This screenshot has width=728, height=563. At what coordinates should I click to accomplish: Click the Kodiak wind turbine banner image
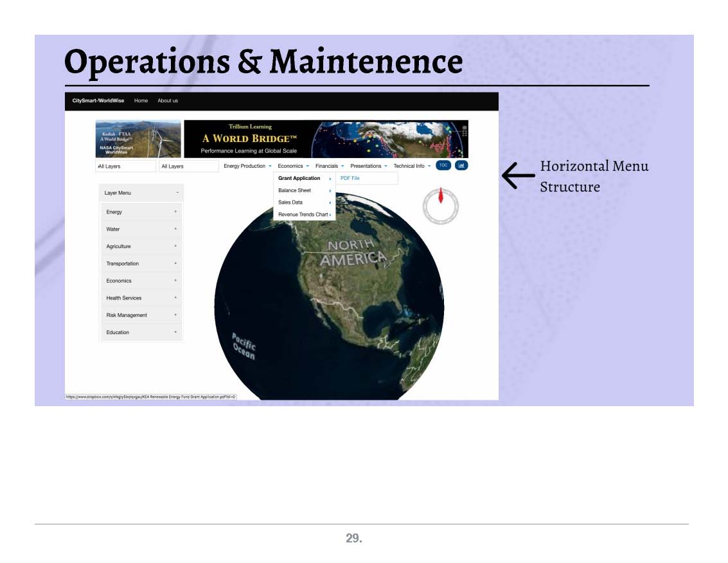[x=138, y=139]
